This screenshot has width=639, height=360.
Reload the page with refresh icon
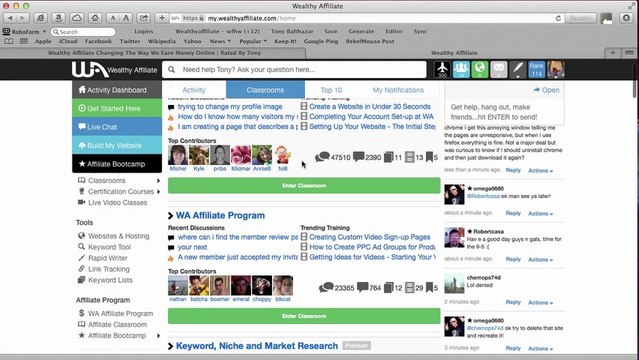coord(558,18)
